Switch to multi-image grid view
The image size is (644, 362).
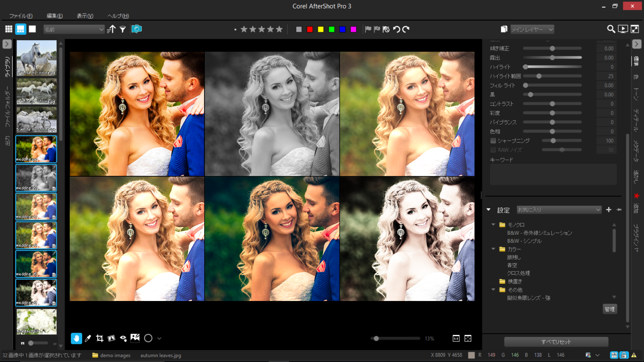(9, 29)
